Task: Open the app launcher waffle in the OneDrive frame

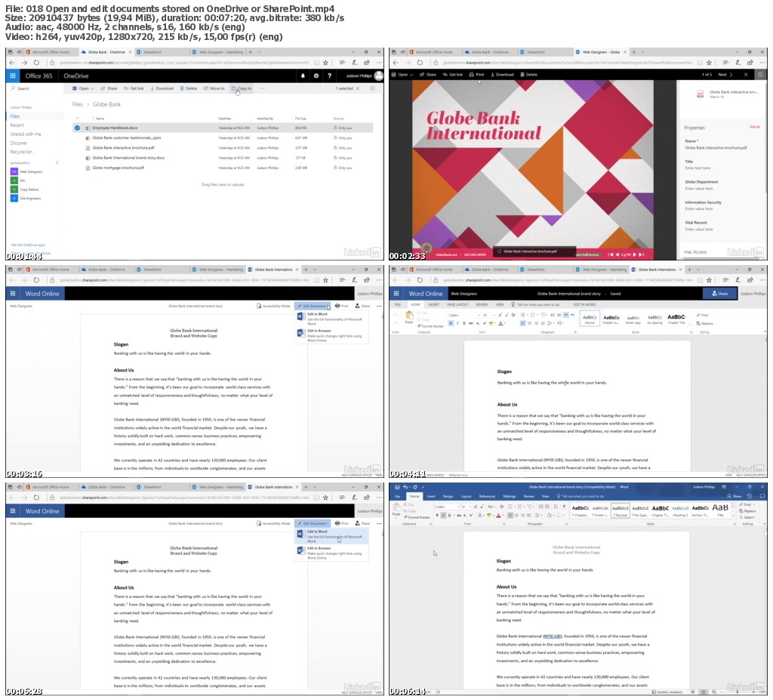Action: 13,76
